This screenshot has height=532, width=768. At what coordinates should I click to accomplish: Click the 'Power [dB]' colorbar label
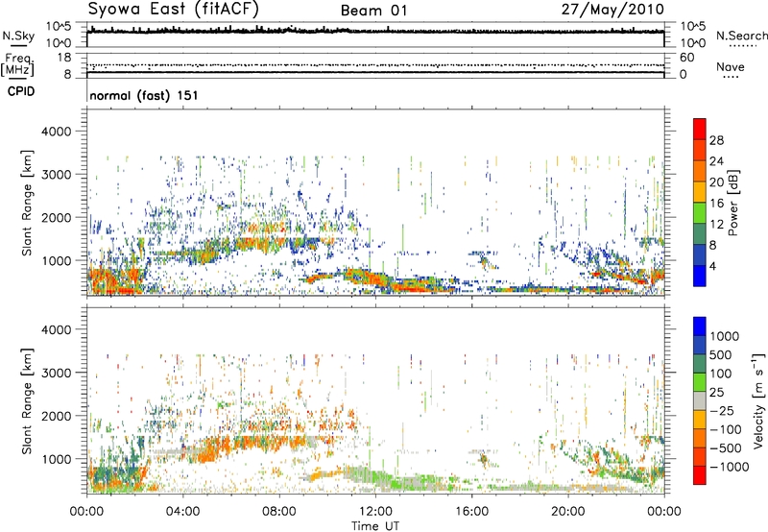coord(732,203)
